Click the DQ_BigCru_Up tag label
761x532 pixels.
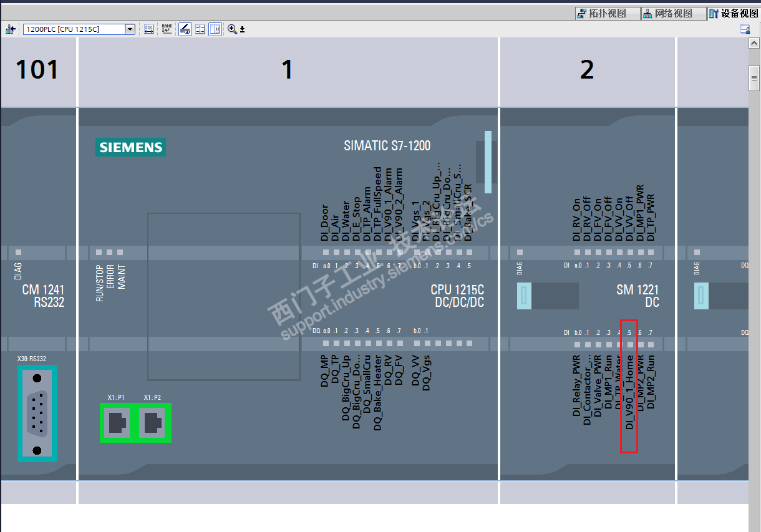346,388
